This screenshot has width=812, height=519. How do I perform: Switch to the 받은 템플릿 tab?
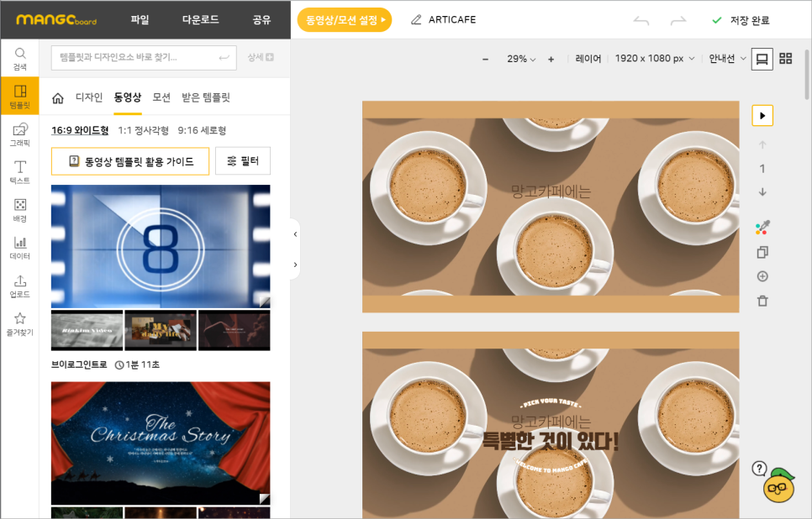coord(206,97)
